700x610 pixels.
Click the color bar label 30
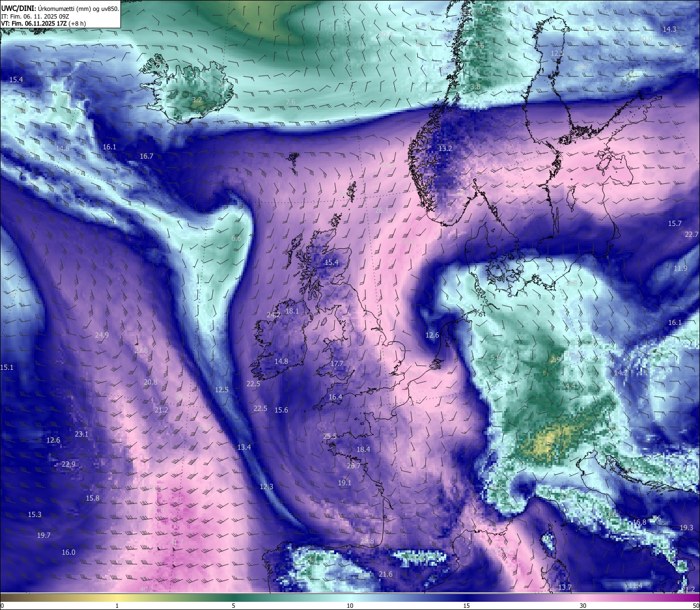click(583, 606)
